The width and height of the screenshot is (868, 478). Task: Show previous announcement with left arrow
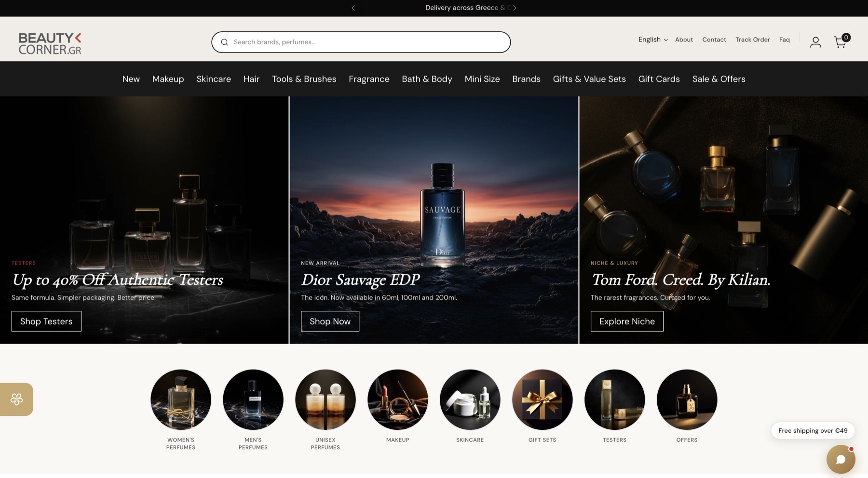click(x=353, y=8)
